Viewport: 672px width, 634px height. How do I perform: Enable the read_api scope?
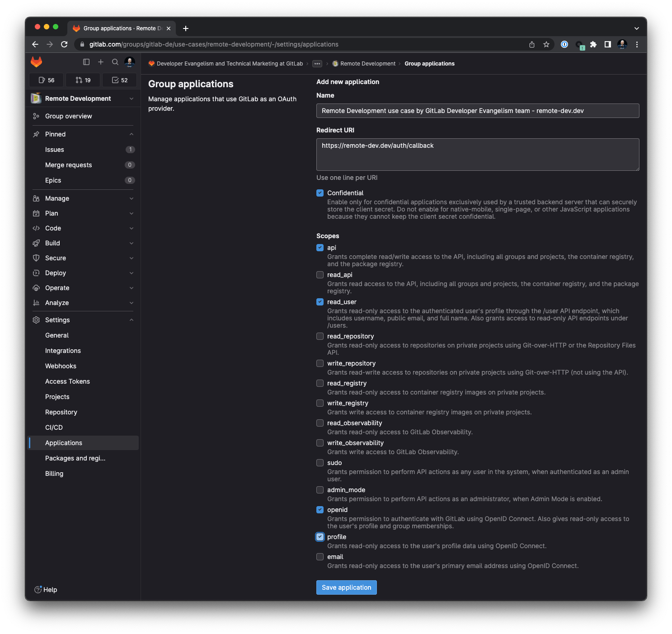coord(320,275)
